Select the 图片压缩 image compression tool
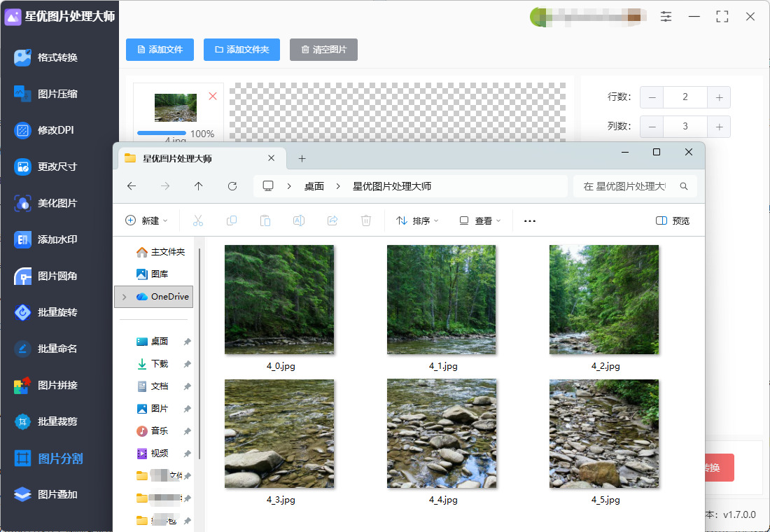The height and width of the screenshot is (532, 770). click(x=56, y=94)
